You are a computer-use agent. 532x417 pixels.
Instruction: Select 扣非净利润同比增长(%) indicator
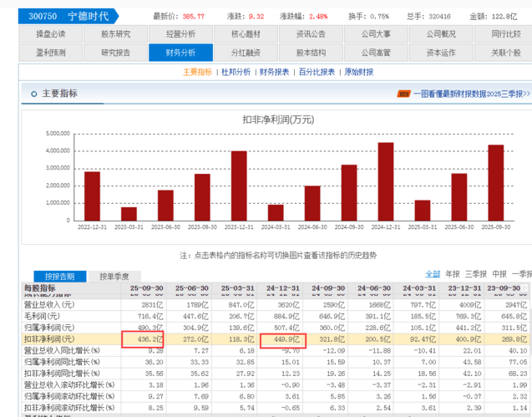[x=62, y=374]
